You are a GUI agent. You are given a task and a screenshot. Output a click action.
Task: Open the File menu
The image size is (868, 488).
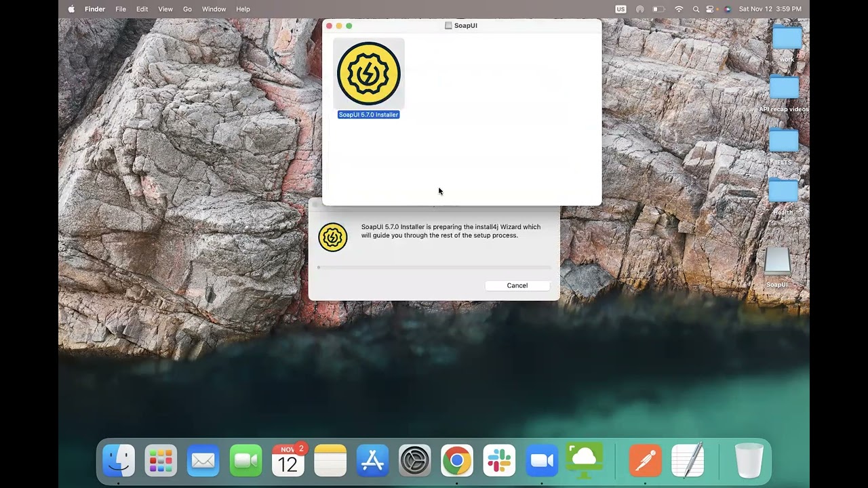[121, 9]
